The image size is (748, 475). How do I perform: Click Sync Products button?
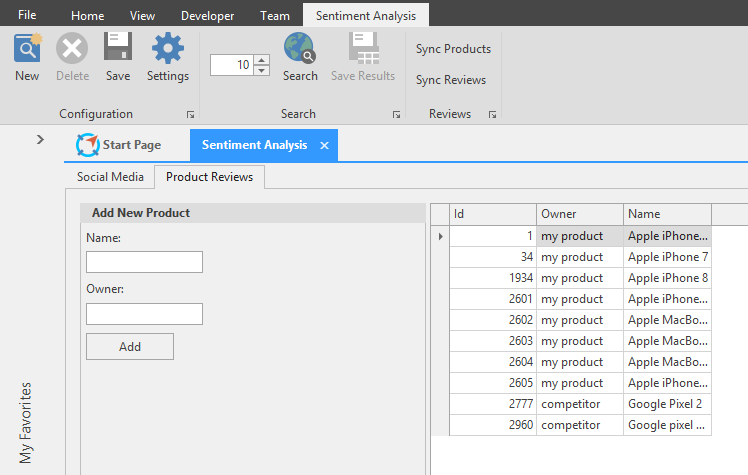tap(453, 49)
